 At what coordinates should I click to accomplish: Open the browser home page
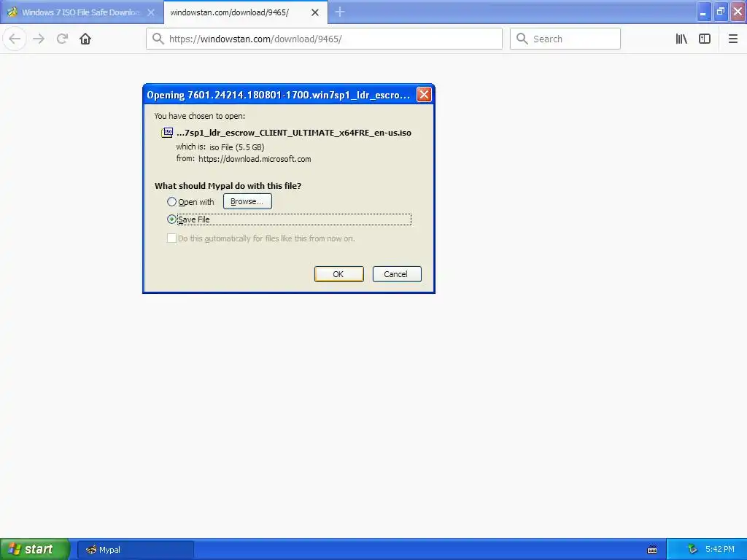coord(85,39)
